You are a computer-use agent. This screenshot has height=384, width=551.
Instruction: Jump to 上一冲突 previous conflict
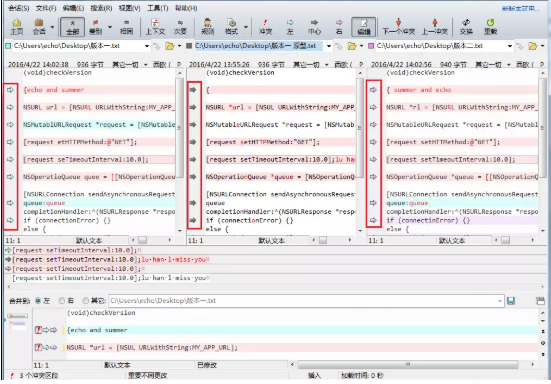pos(435,27)
